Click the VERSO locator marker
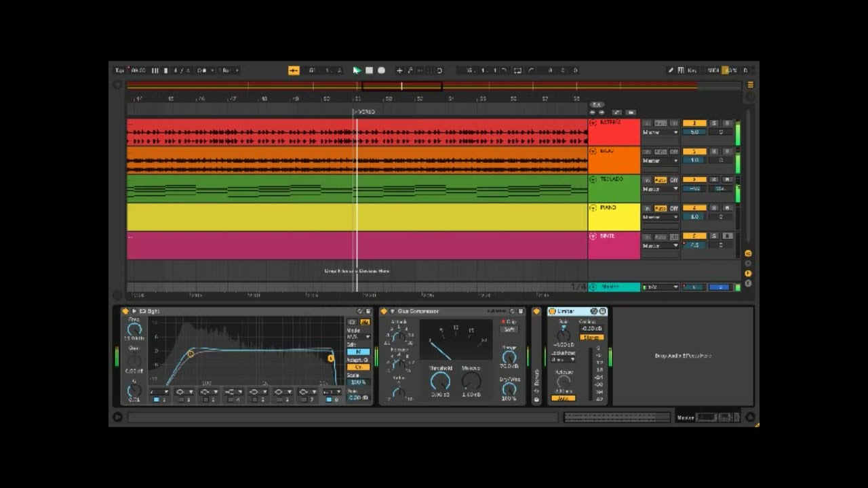868x488 pixels. click(x=365, y=112)
